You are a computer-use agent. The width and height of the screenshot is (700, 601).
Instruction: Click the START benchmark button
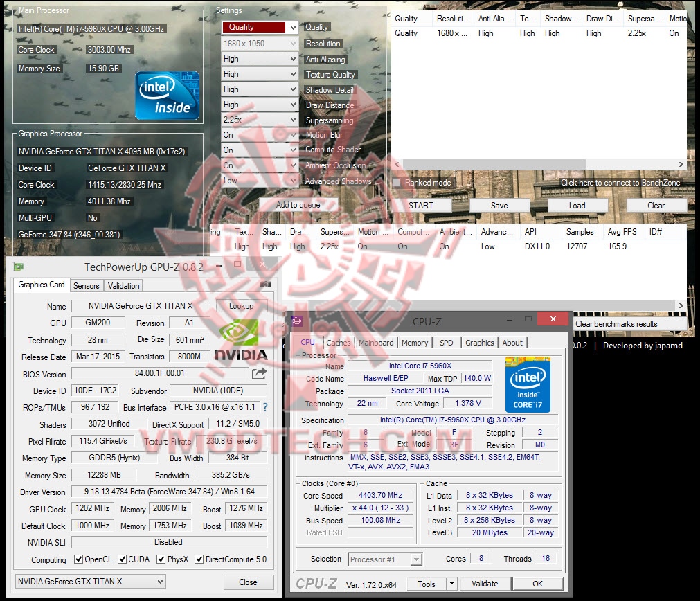pyautogui.click(x=420, y=206)
